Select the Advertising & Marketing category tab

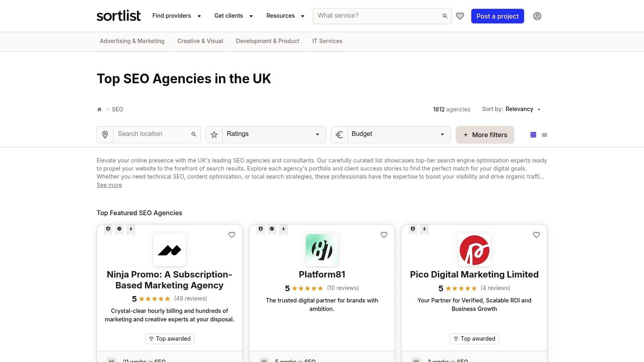click(x=132, y=41)
